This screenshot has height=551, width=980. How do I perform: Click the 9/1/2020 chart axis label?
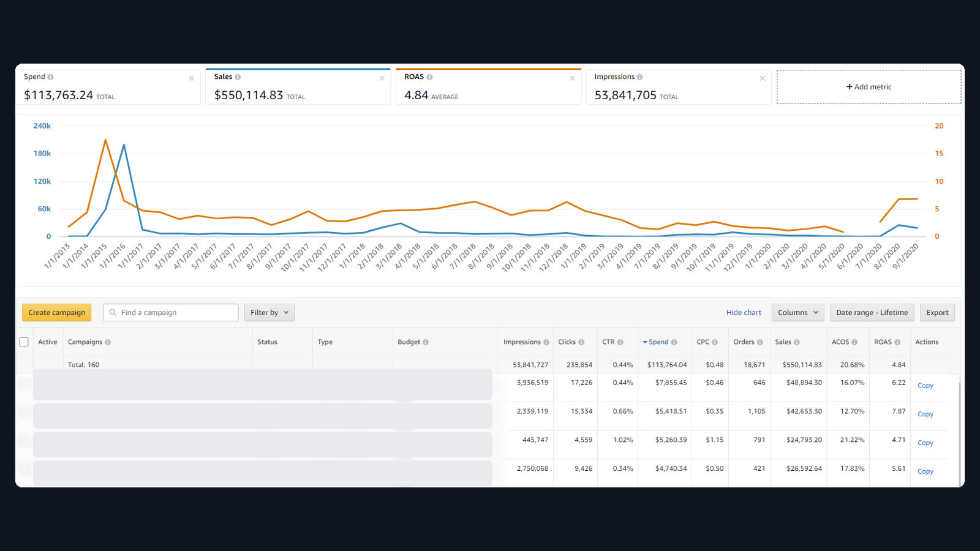pyautogui.click(x=905, y=255)
